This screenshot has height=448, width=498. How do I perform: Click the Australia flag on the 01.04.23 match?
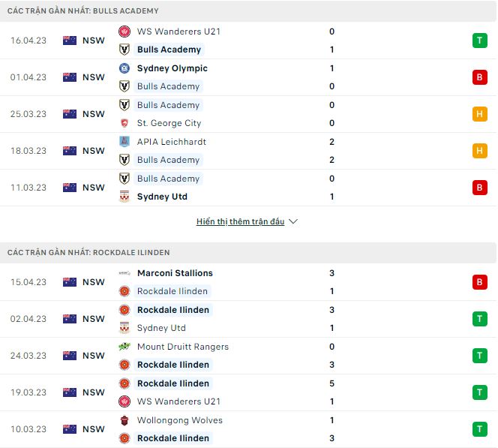pyautogui.click(x=70, y=77)
